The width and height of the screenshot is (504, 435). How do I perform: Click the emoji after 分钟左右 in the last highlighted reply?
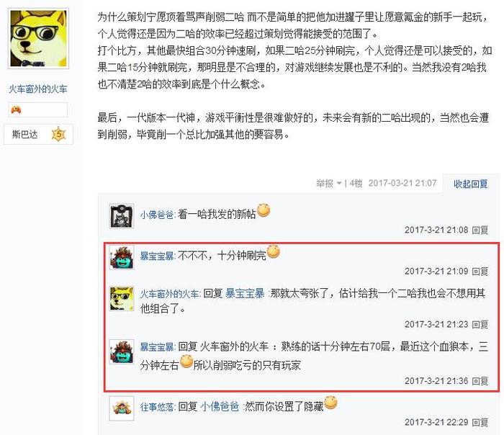click(x=186, y=361)
